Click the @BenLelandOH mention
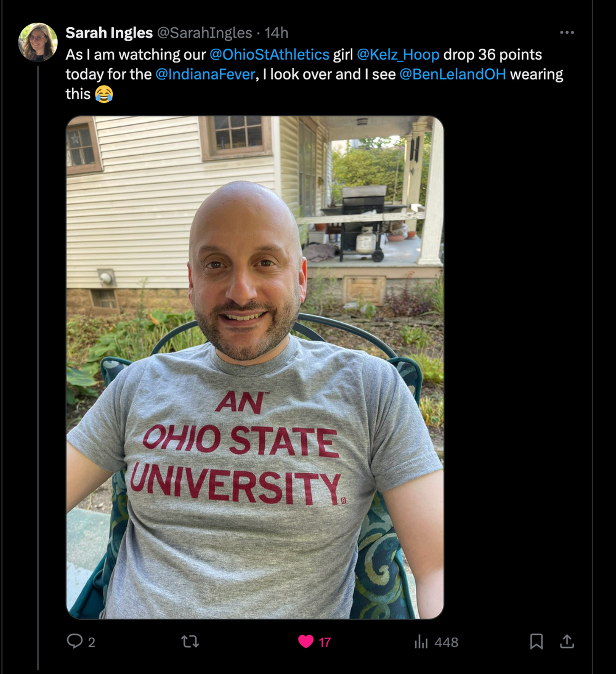 (x=453, y=74)
